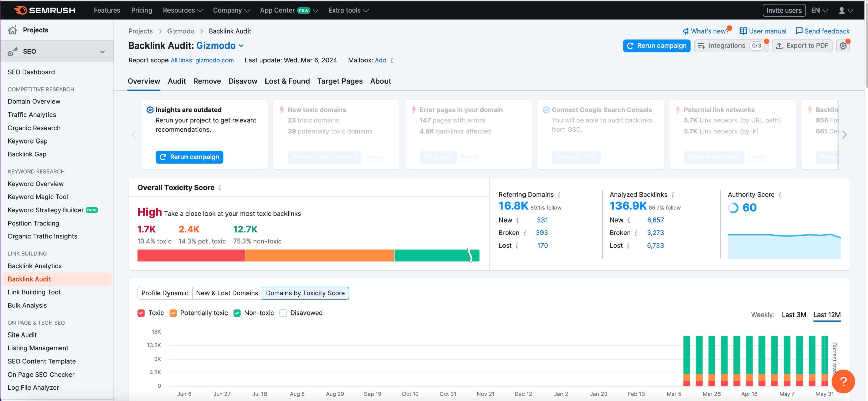The width and height of the screenshot is (868, 401).
Task: Open the EN language selector
Action: click(x=819, y=11)
